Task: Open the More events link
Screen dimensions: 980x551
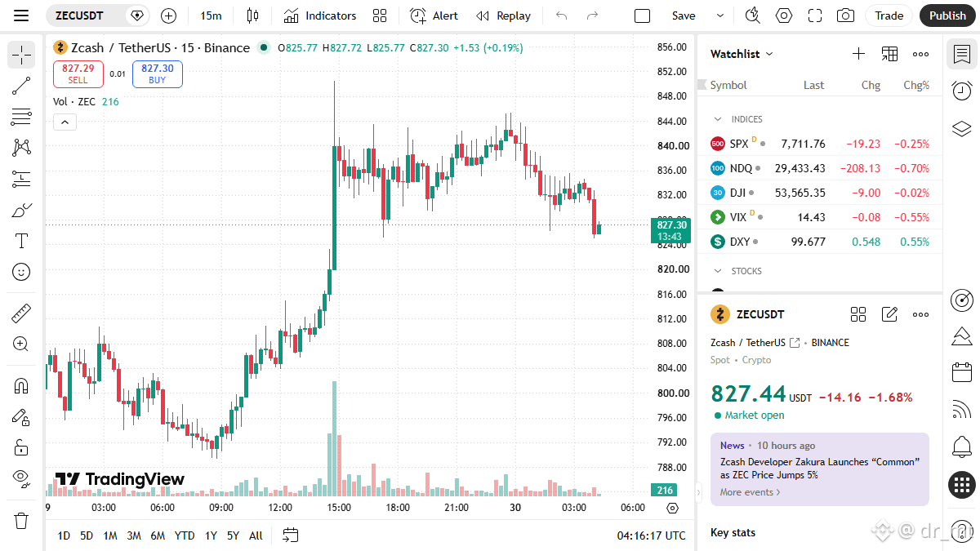Action: click(751, 492)
